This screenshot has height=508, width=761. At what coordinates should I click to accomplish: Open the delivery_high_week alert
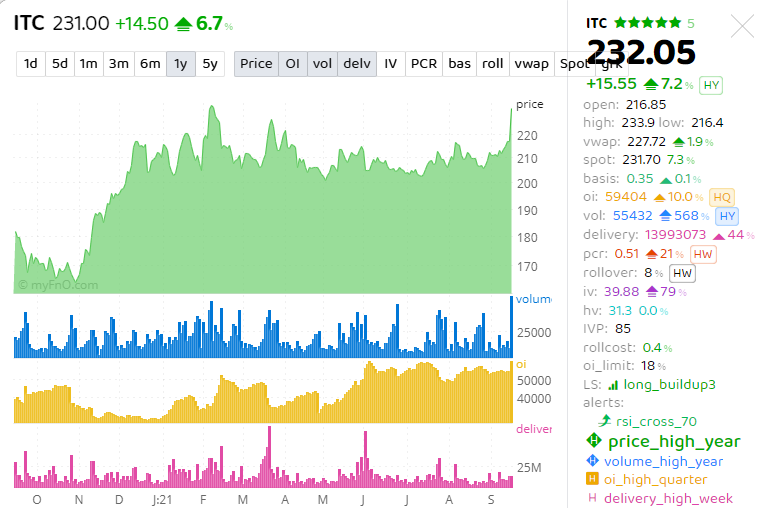point(668,498)
